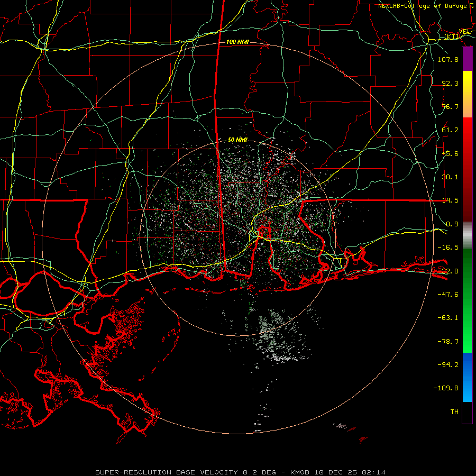Select the 45.6 scale value
476x476 pixels.
(450, 153)
